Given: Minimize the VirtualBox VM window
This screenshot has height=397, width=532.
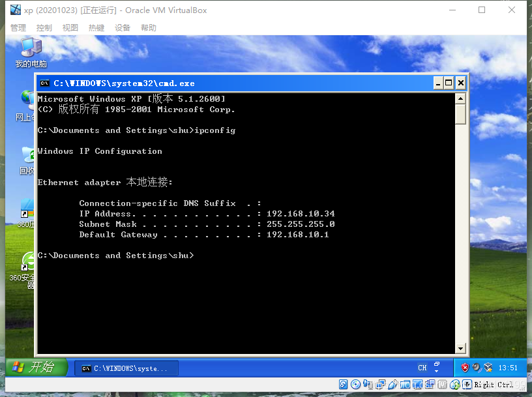Looking at the screenshot, I should (452, 10).
